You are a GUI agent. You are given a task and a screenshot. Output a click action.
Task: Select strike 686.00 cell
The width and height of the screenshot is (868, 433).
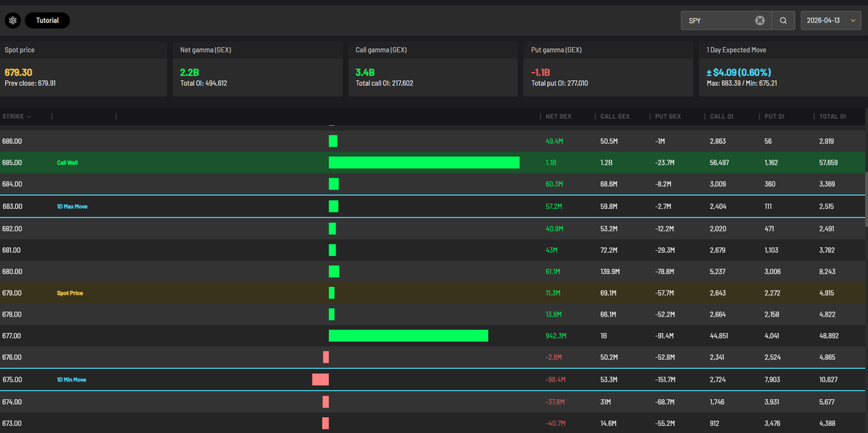click(12, 141)
